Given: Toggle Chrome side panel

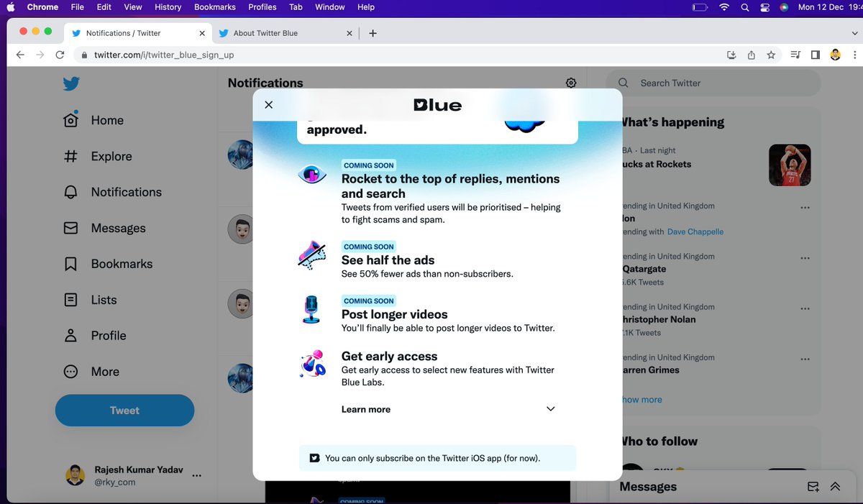Looking at the screenshot, I should pyautogui.click(x=816, y=55).
